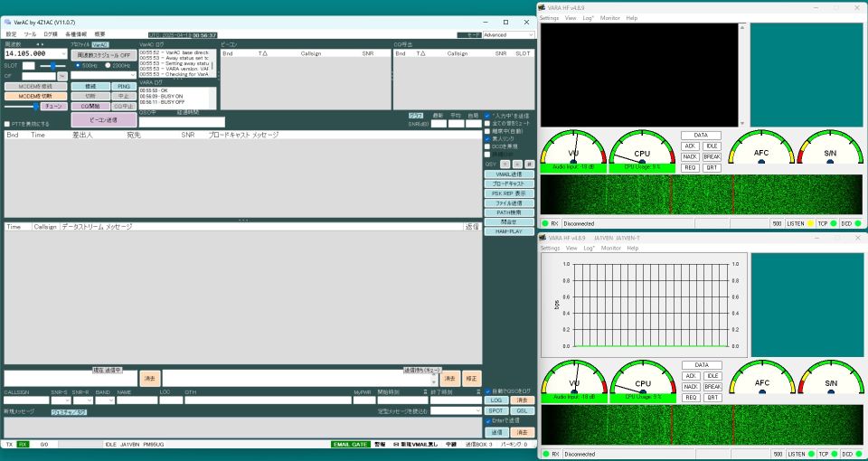Click the rightmost QSY icon button
The height and width of the screenshot is (461, 868).
tap(530, 165)
